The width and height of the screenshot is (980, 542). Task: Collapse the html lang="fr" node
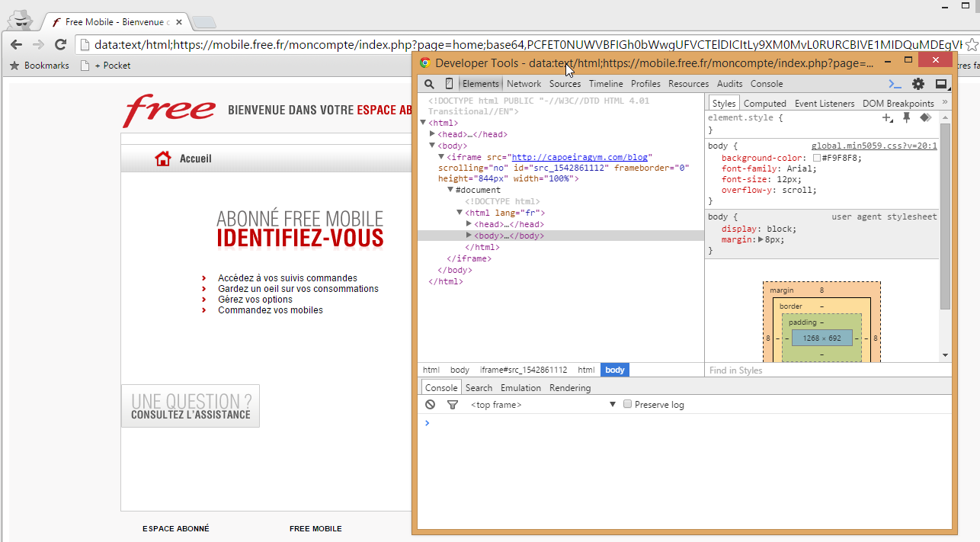click(460, 213)
